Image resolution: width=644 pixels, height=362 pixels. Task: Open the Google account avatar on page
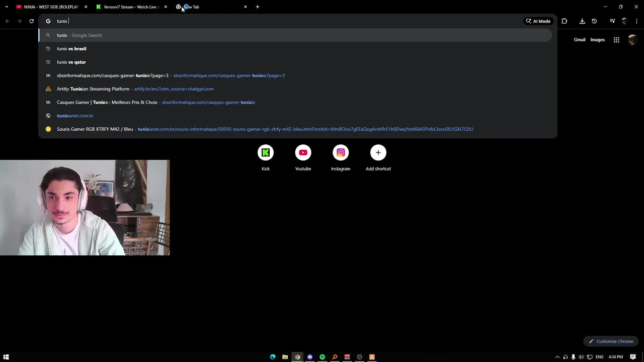click(633, 40)
